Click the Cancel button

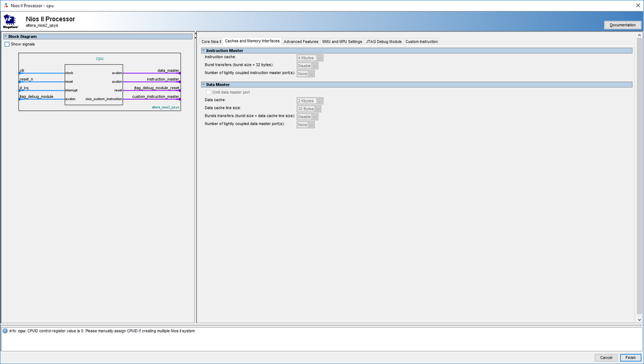pos(606,358)
